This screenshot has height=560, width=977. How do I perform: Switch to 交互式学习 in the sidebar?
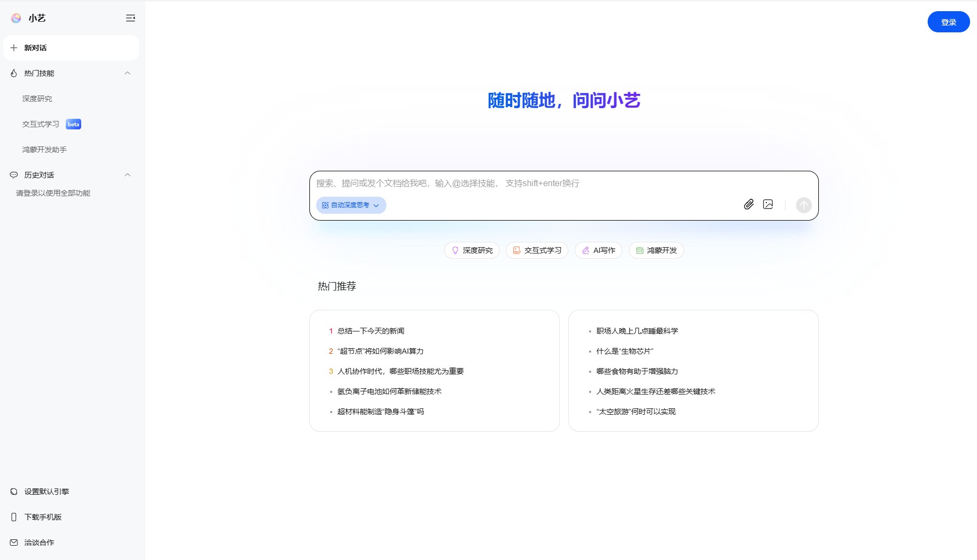pyautogui.click(x=40, y=124)
